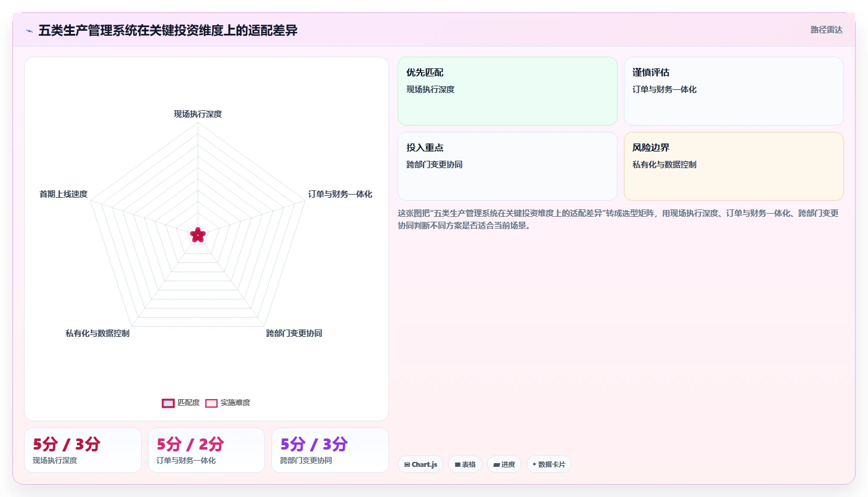Toggle the 匹配度 dataset in the chart legend
Image resolution: width=868 pixels, height=497 pixels.
pyautogui.click(x=181, y=403)
